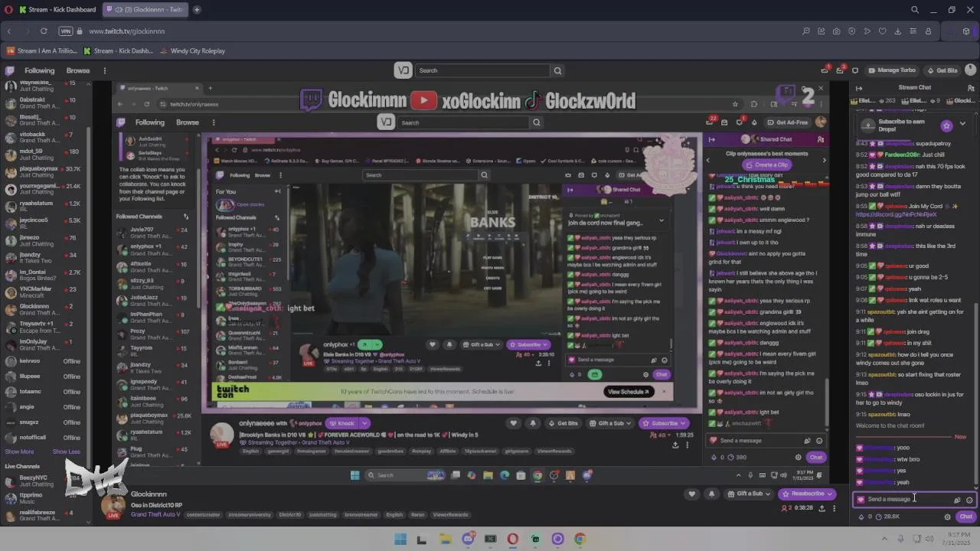980x551 pixels.
Task: Click the main Twitch search field
Action: pyautogui.click(x=482, y=70)
